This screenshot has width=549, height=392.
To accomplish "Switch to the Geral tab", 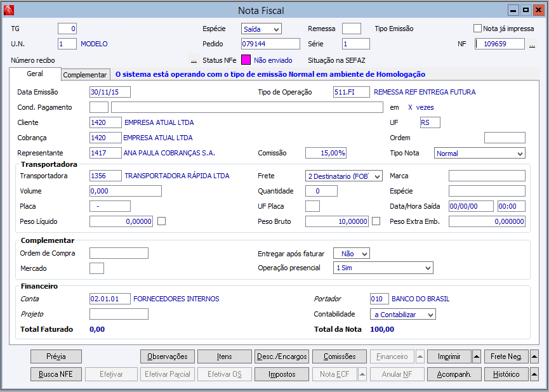I will click(35, 74).
